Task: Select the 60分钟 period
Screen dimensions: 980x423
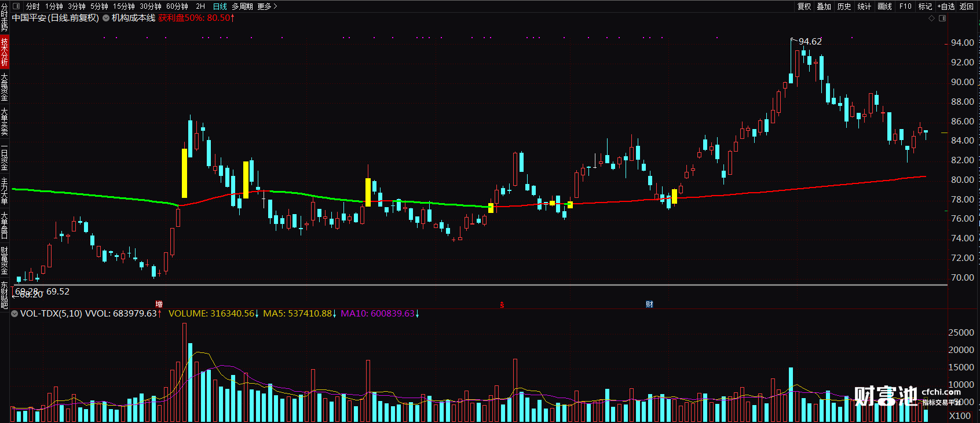Action: point(177,6)
